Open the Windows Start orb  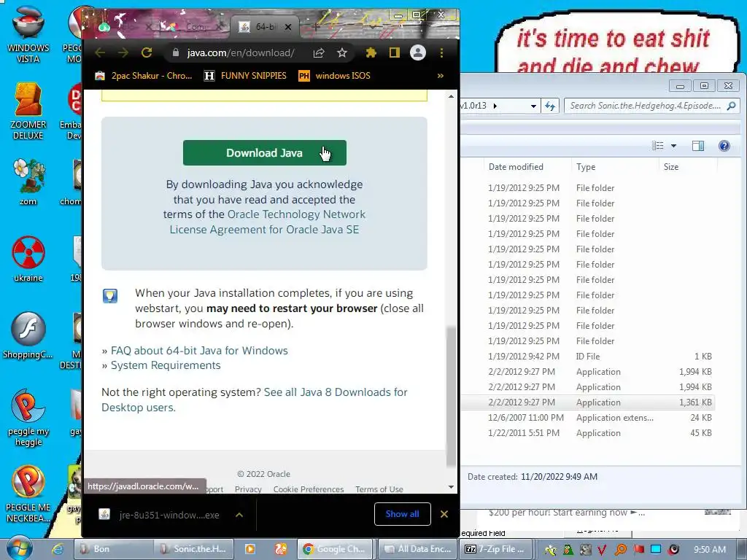[19, 548]
